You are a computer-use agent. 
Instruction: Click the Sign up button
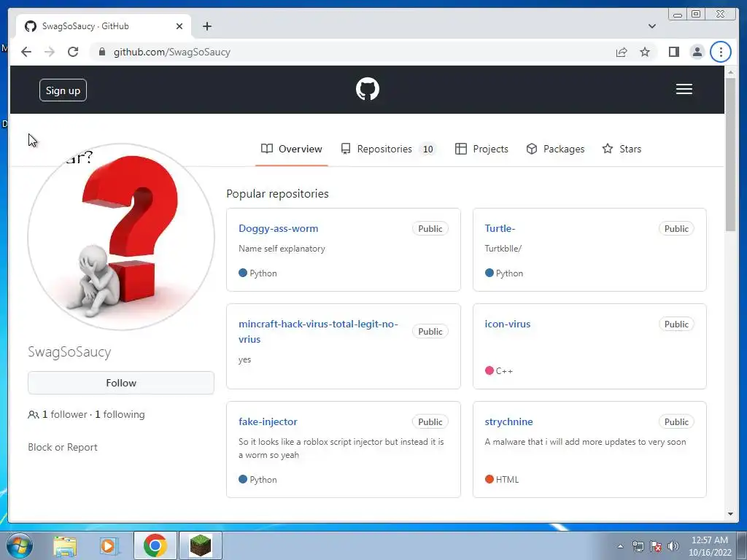click(63, 90)
